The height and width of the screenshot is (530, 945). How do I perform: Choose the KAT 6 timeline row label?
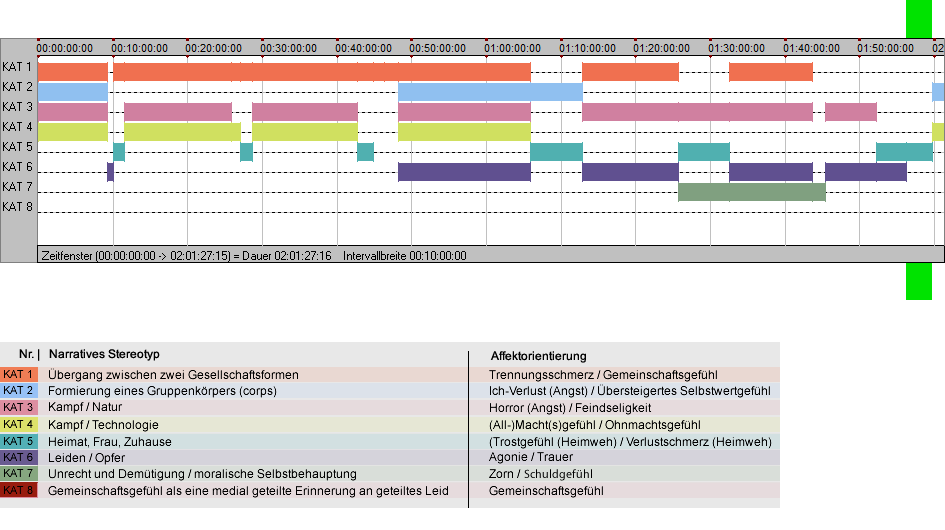[17, 166]
